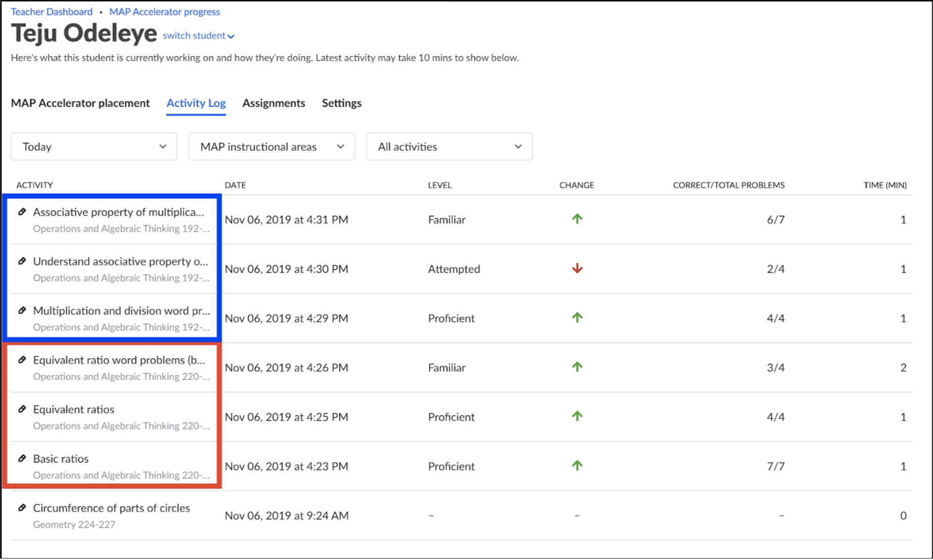Screen dimensions: 933x560
Task: Open the Settings tab
Action: 342,103
